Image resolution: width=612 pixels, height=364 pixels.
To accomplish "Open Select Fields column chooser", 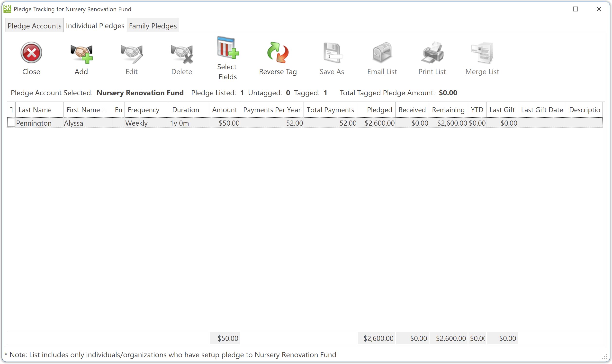I will [x=228, y=48].
